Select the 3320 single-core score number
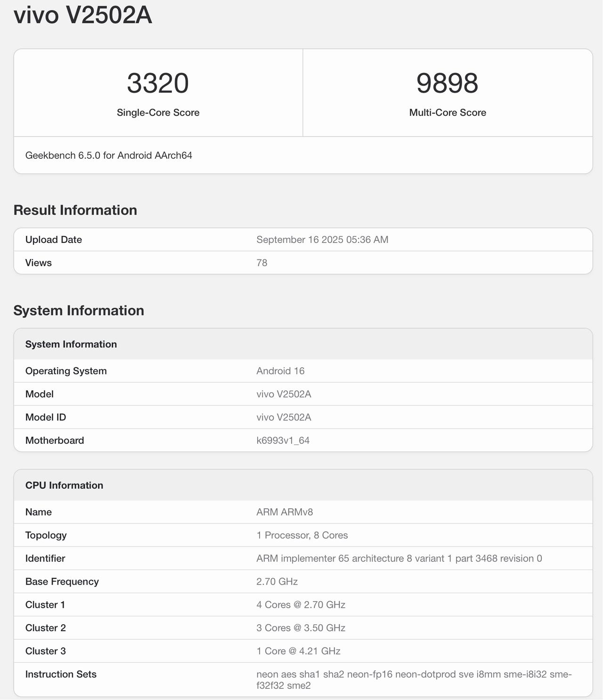The height and width of the screenshot is (700, 603). pos(158,83)
